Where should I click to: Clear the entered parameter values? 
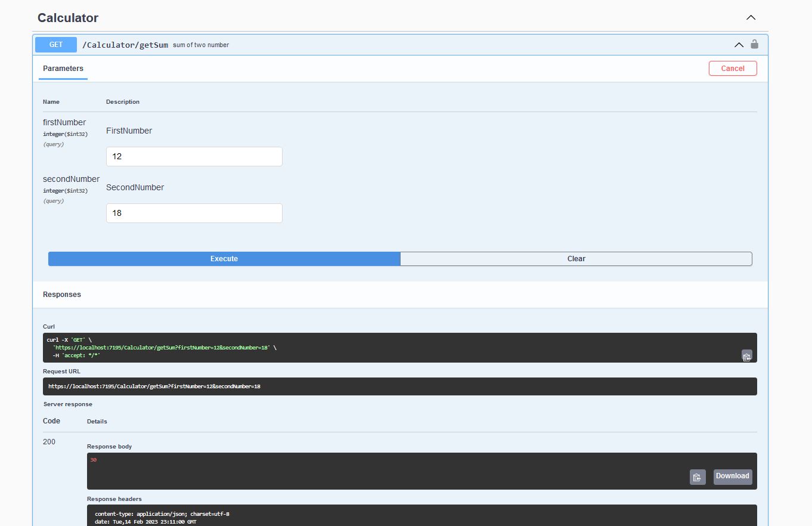pyautogui.click(x=576, y=258)
